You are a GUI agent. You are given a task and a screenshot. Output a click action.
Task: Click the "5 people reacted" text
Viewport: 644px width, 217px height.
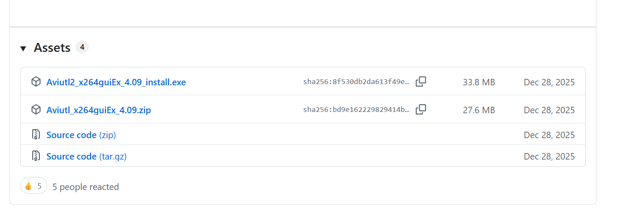(x=85, y=187)
